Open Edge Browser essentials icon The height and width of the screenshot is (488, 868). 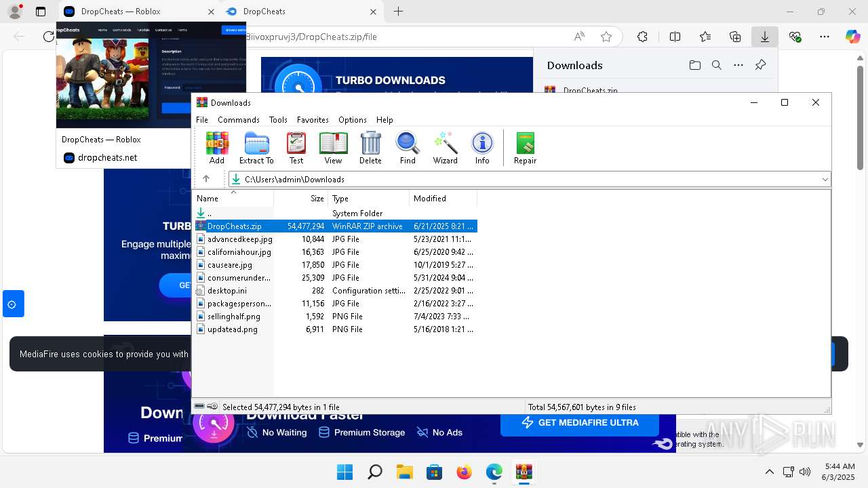point(795,37)
